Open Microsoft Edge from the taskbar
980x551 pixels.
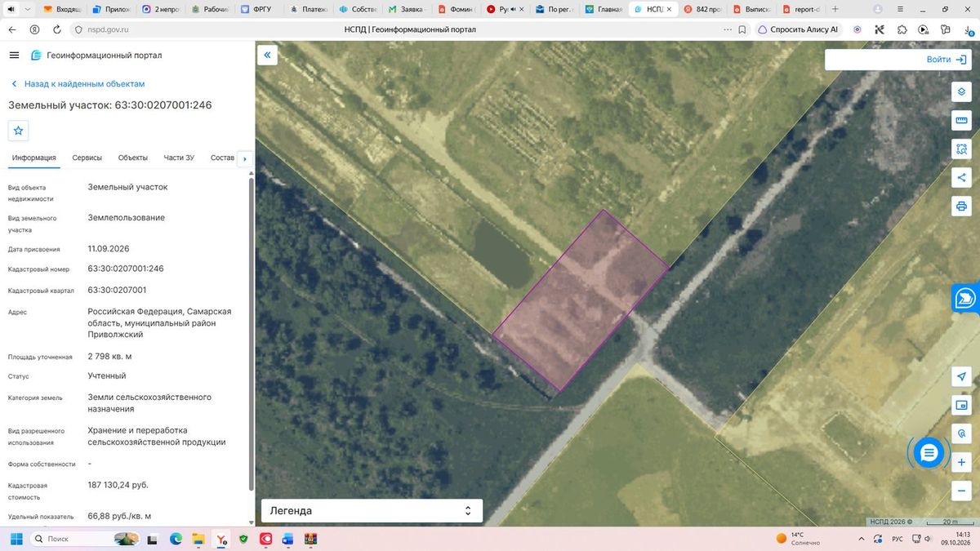pos(176,539)
